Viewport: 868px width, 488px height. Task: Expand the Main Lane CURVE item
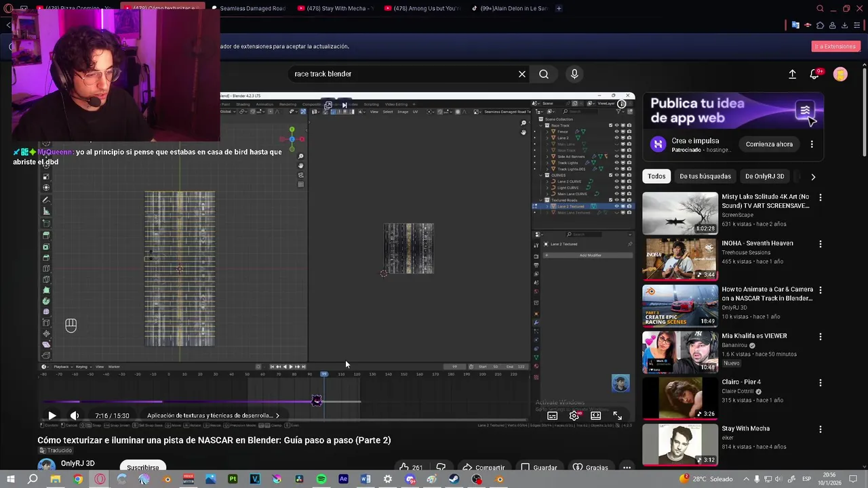click(547, 194)
